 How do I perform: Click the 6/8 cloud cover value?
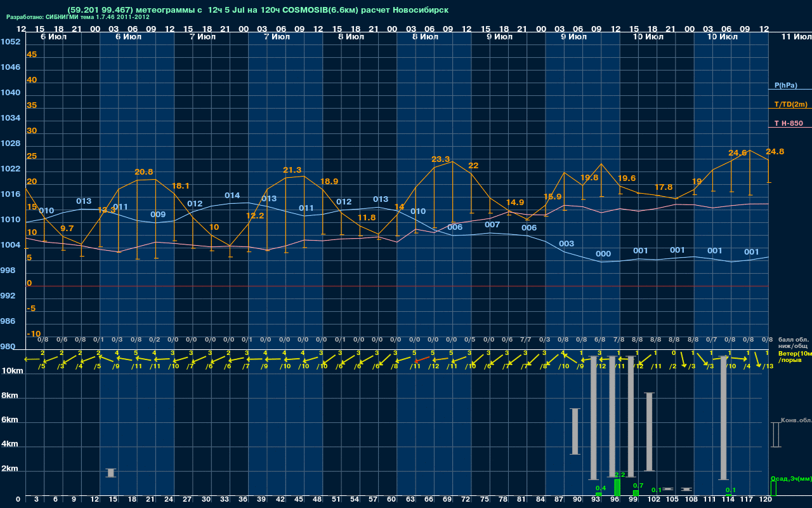(600, 340)
